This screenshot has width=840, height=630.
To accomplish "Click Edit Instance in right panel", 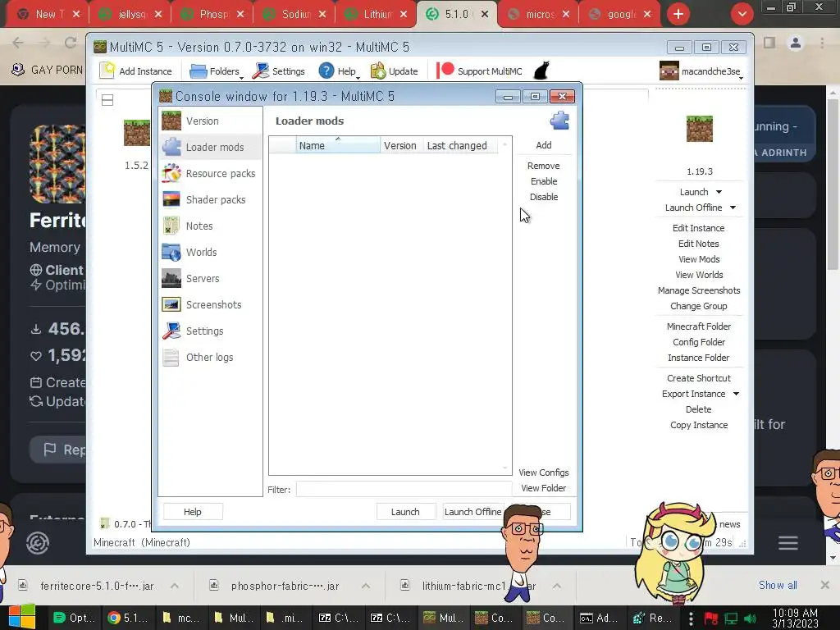I will point(699,228).
